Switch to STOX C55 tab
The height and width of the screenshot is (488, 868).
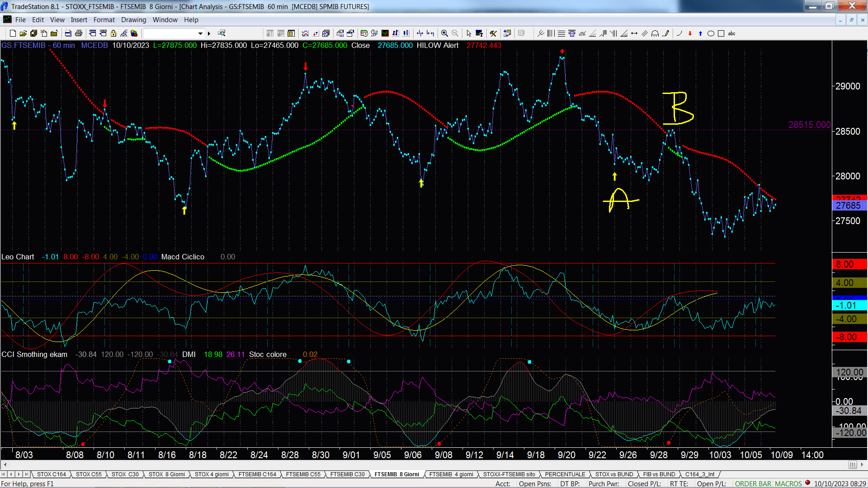[89, 474]
